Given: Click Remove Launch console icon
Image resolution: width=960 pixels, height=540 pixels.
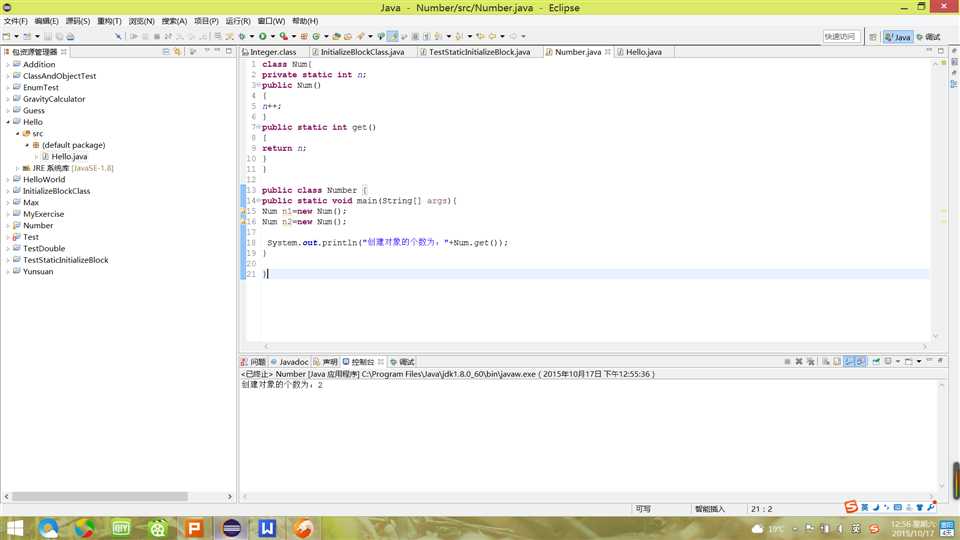Looking at the screenshot, I should point(799,361).
